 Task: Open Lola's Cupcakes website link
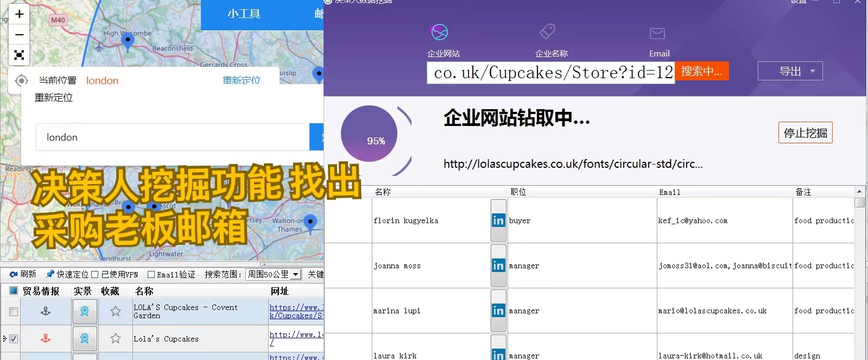[296, 338]
